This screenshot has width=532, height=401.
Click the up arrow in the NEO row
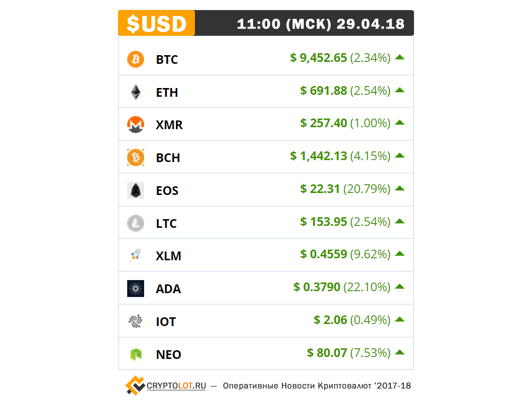(x=400, y=352)
